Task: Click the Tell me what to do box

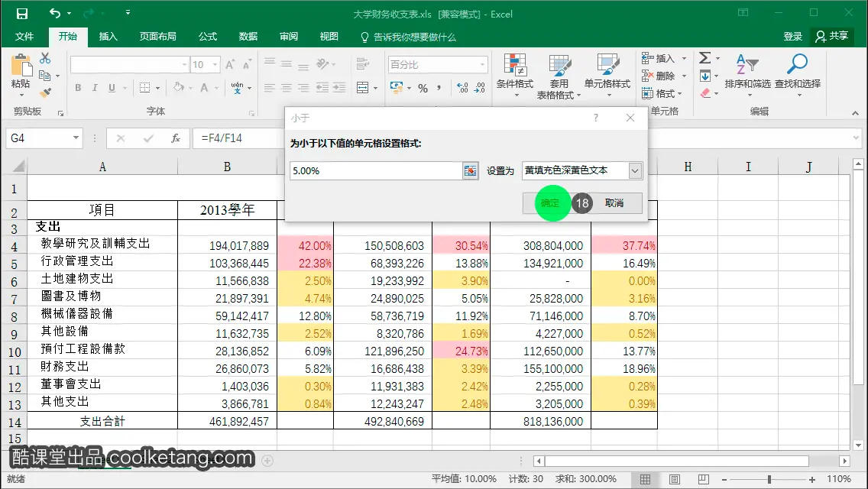Action: pyautogui.click(x=409, y=37)
